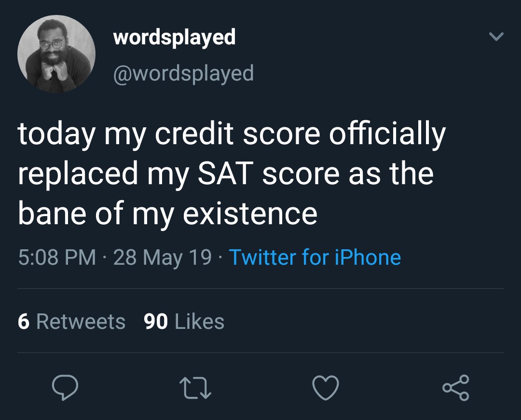Click the bold number 90 like count
Screen dimensions: 521x420
tap(156, 322)
